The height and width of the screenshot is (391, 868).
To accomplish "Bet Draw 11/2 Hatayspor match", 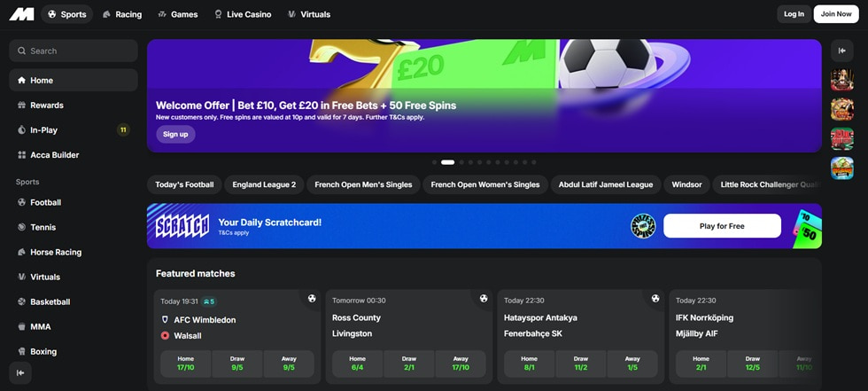I will tap(581, 364).
